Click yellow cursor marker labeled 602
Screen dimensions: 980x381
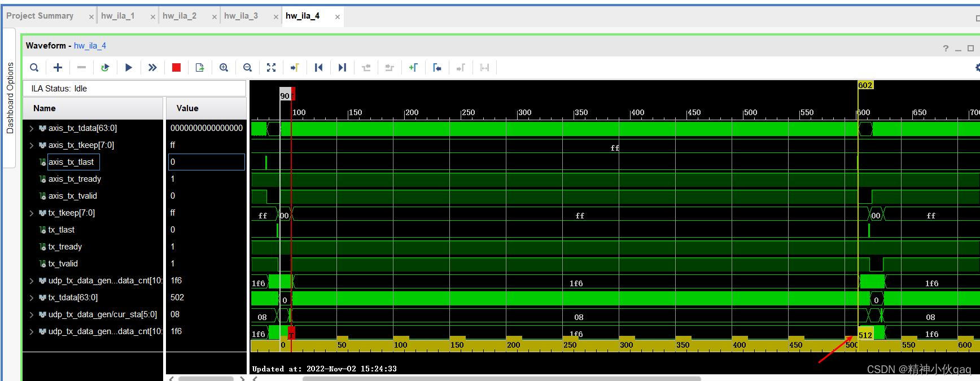click(x=865, y=85)
